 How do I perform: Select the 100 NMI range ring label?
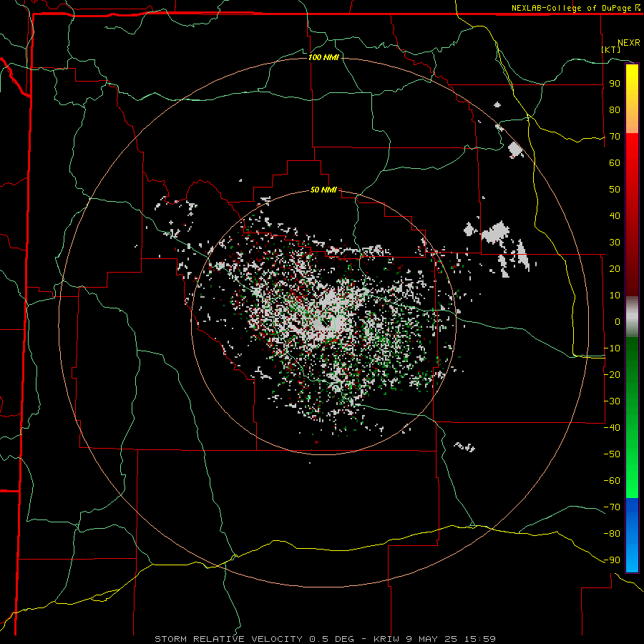pyautogui.click(x=323, y=57)
